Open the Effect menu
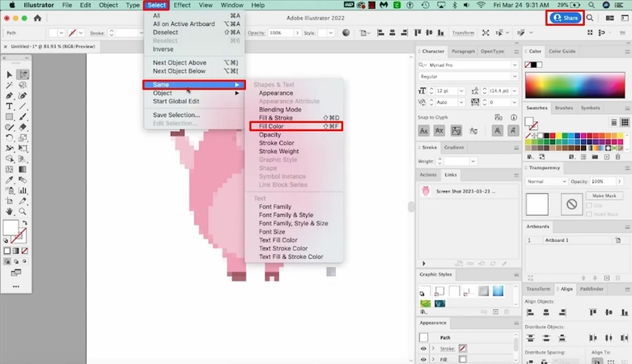This screenshot has width=632, height=364. [x=182, y=5]
